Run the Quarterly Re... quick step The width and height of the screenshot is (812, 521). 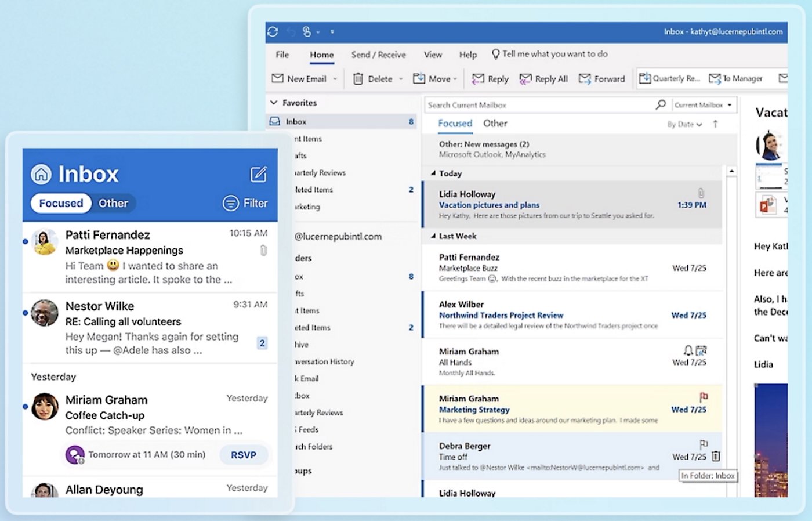click(670, 78)
